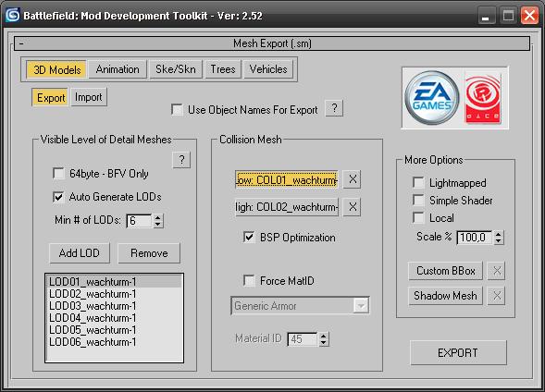Click the red DICE logo

tap(483, 98)
